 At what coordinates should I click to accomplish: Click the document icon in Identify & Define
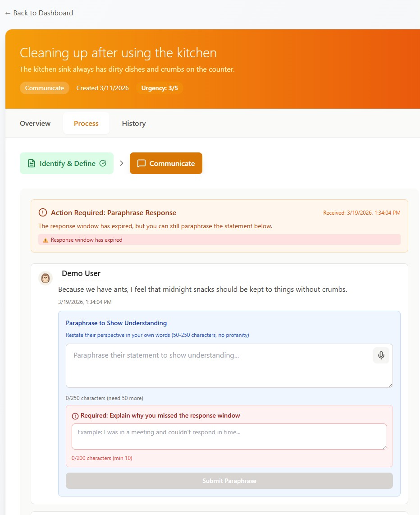32,163
